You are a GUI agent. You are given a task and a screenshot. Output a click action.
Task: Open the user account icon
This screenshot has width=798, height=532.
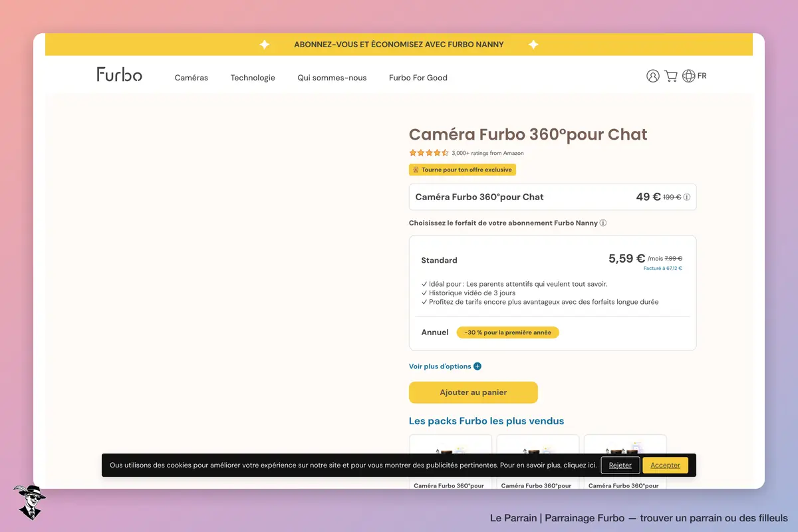tap(653, 76)
